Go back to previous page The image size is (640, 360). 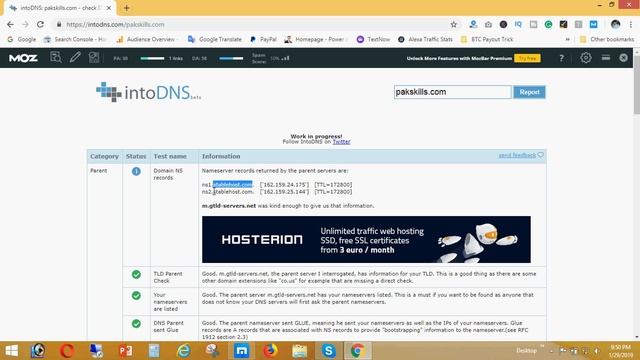coord(10,24)
